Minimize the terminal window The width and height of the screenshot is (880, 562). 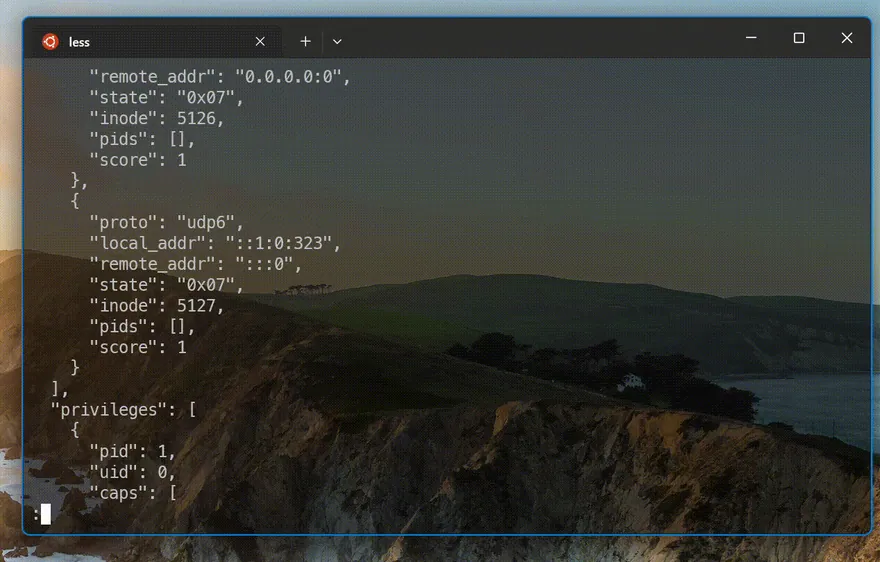[x=751, y=38]
